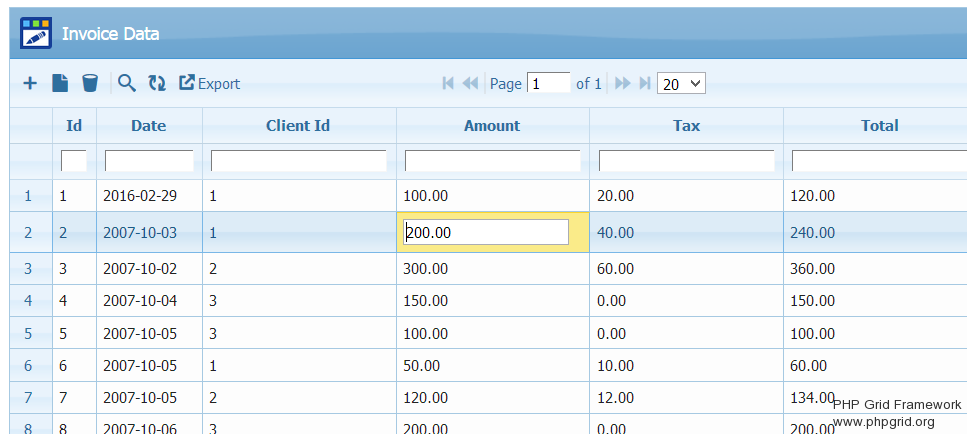Click the Export button

pos(209,84)
